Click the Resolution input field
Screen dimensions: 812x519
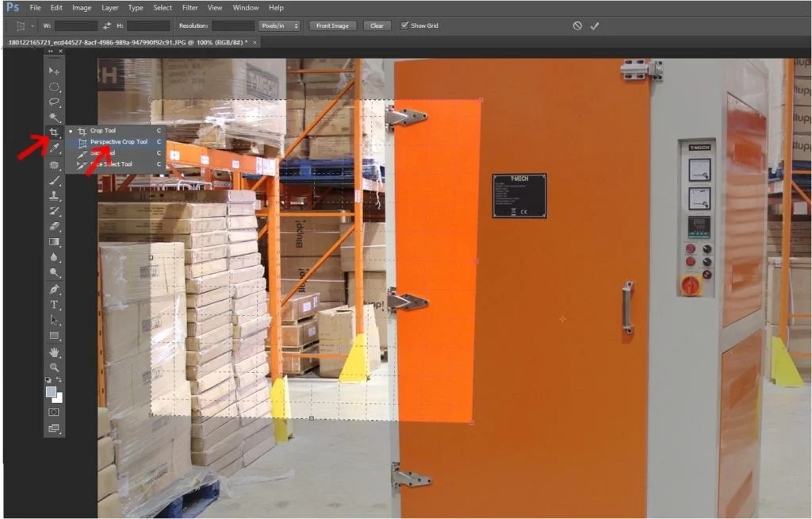[233, 25]
